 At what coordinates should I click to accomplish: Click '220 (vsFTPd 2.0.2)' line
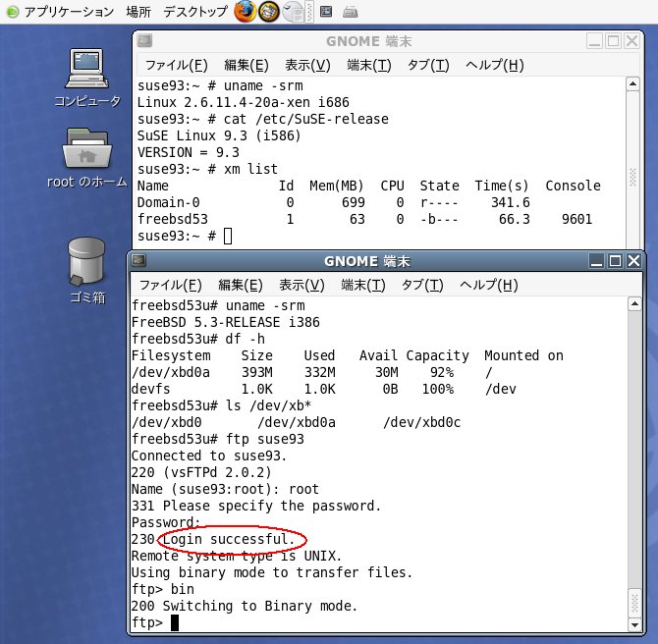click(201, 472)
